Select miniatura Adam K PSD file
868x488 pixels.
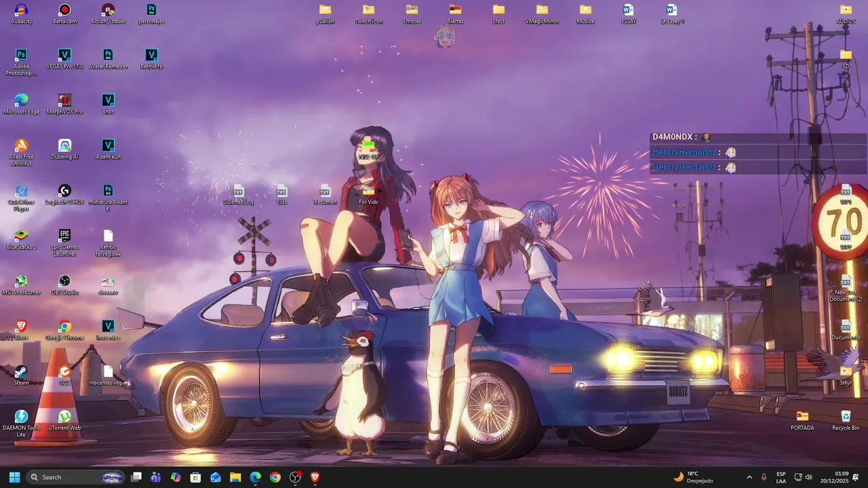click(x=108, y=199)
